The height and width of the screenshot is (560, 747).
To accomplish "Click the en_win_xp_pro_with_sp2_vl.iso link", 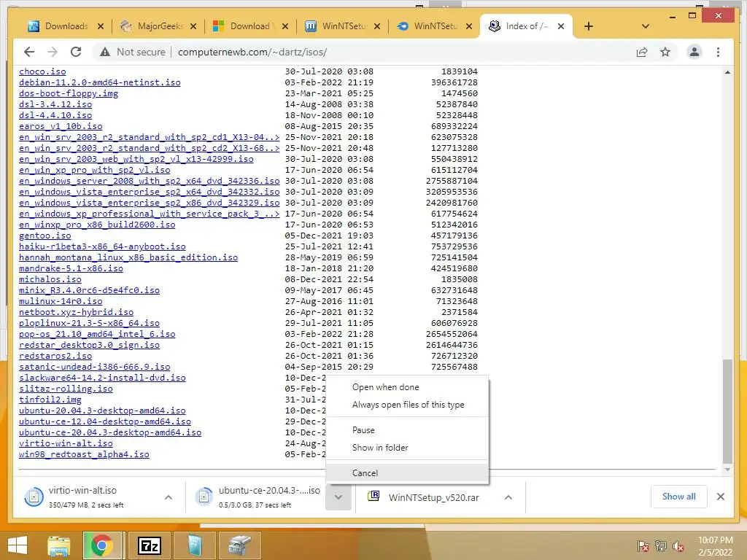I will (94, 170).
